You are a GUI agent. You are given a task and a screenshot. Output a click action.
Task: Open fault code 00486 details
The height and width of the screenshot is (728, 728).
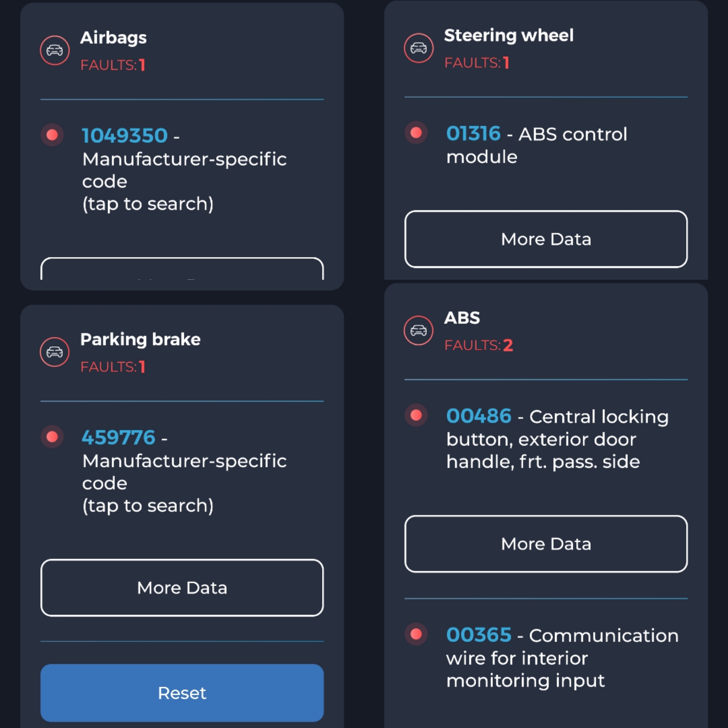(x=557, y=438)
